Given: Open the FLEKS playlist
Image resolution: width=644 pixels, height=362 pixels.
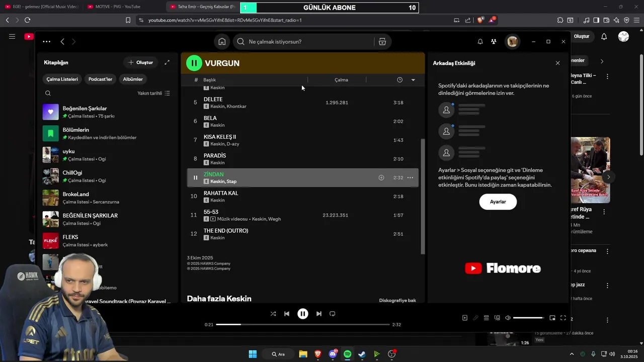Looking at the screenshot, I should [108, 240].
